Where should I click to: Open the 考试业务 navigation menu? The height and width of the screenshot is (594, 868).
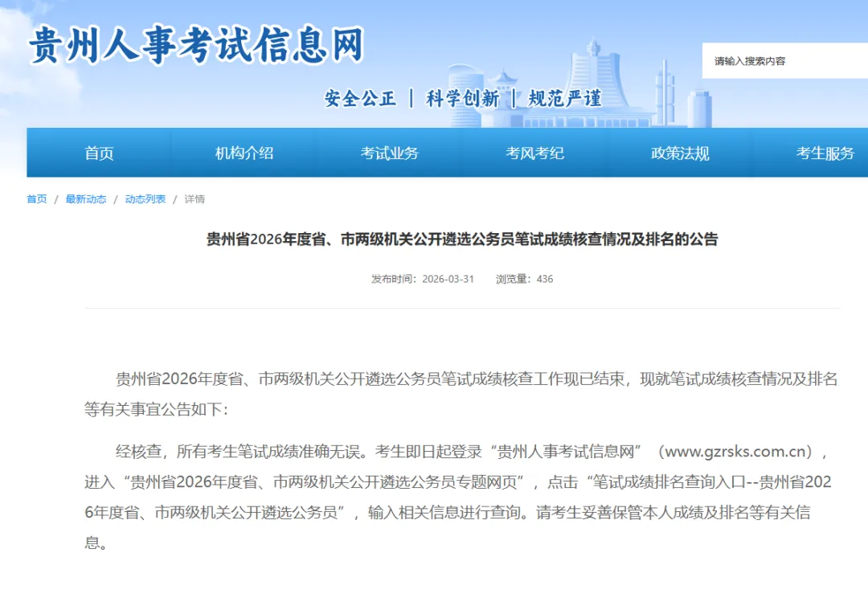tap(390, 153)
